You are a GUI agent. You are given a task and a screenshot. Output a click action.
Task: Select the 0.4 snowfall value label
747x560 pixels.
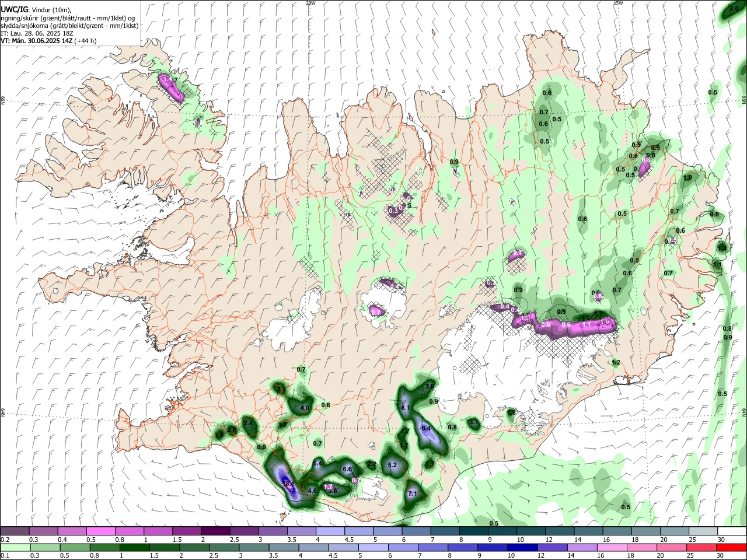click(x=505, y=307)
